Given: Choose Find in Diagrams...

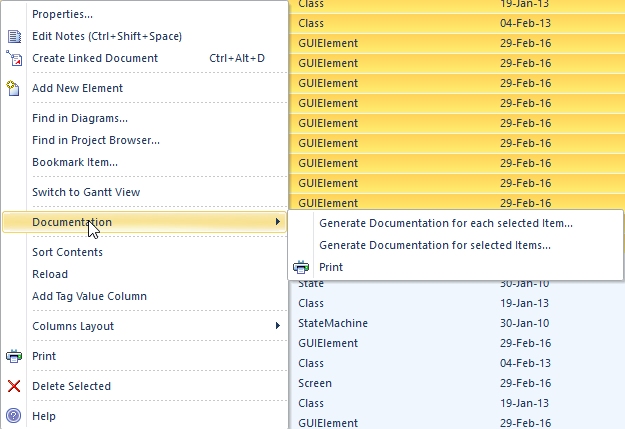Looking at the screenshot, I should click(x=80, y=118).
